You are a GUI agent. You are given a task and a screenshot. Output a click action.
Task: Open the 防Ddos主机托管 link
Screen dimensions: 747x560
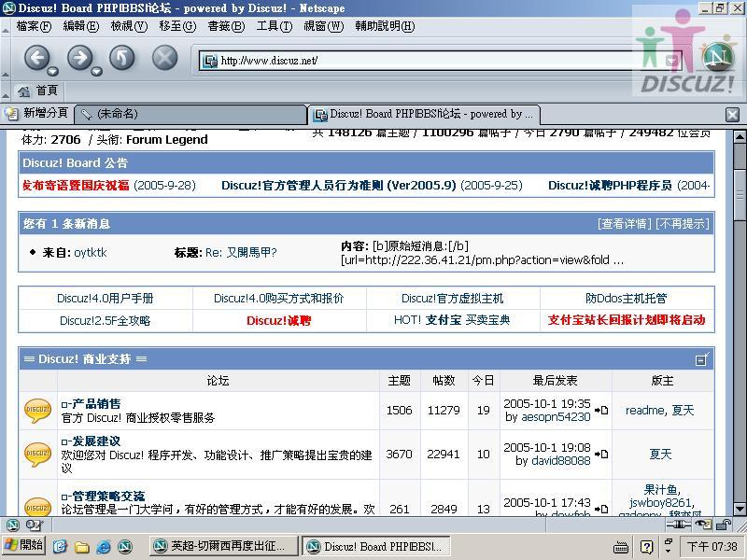point(626,298)
